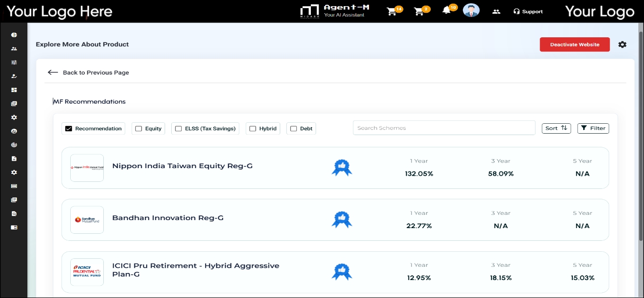644x298 pixels.
Task: Click Deactivate Website button
Action: tap(575, 44)
